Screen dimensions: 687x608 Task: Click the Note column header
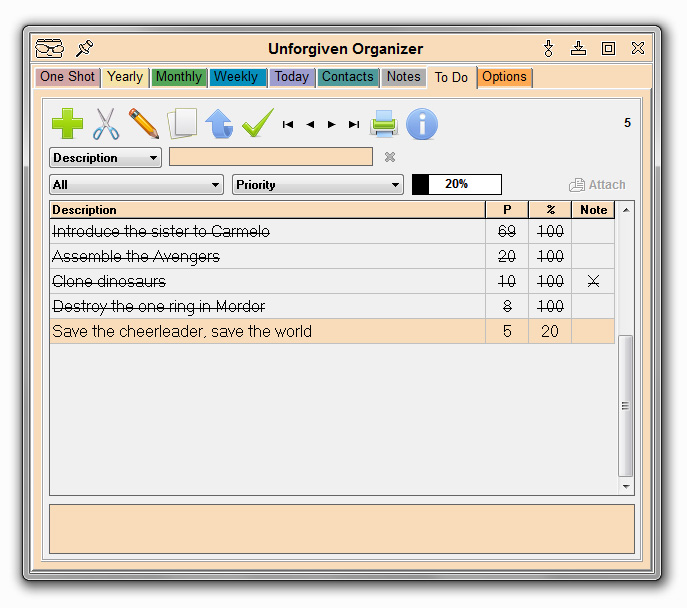click(x=593, y=210)
